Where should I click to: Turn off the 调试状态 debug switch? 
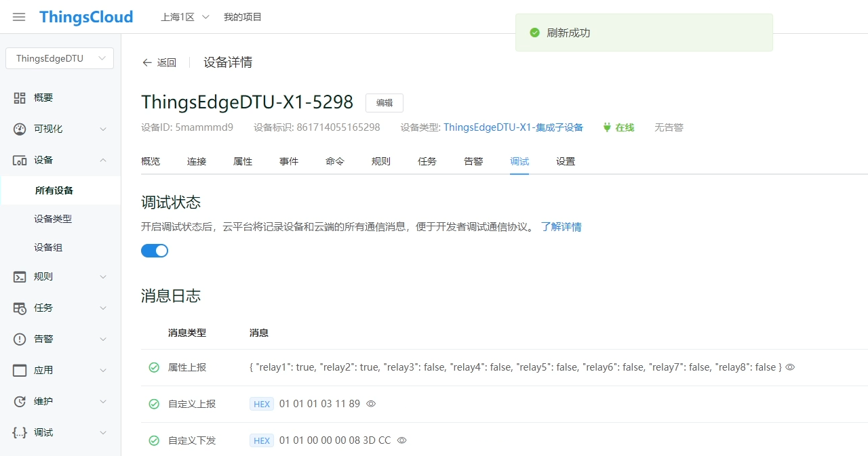[155, 251]
